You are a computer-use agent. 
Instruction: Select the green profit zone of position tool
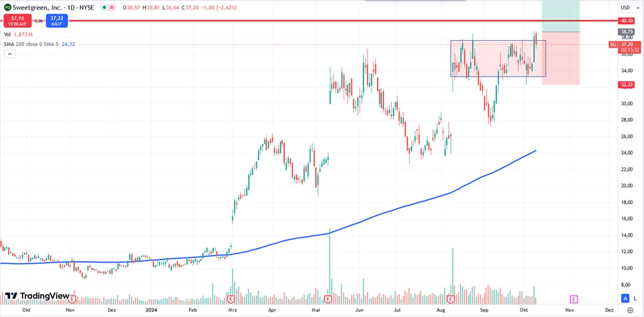(561, 16)
